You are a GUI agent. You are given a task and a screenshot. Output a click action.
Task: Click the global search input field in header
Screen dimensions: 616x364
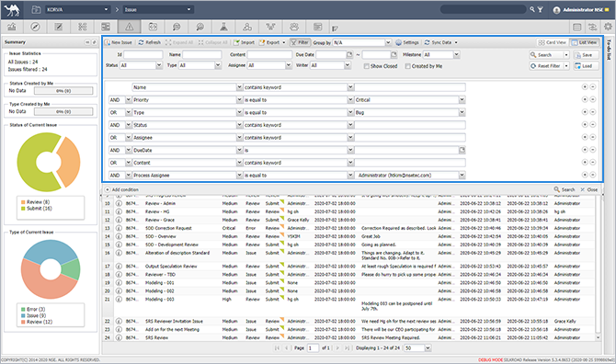coord(484,9)
